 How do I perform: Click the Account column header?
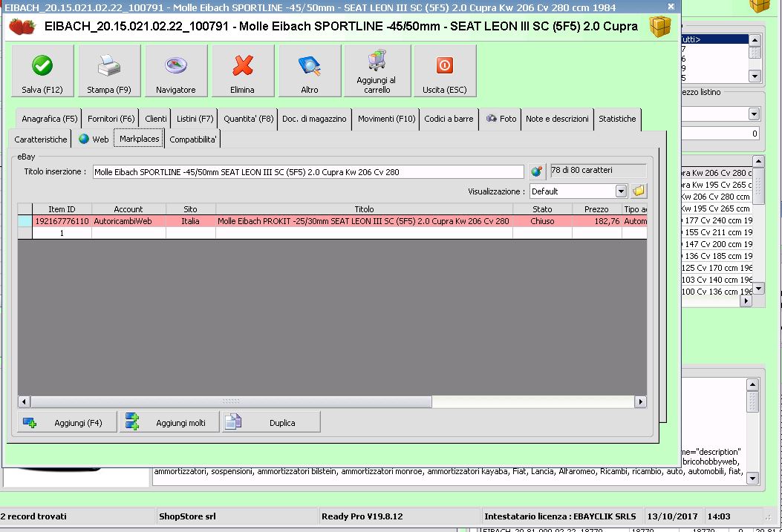128,209
